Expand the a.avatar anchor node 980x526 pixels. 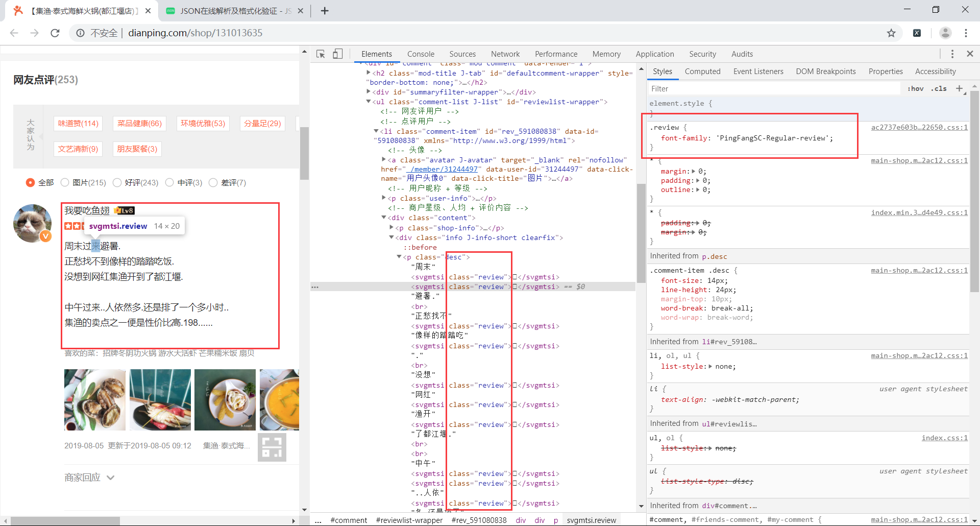[384, 160]
